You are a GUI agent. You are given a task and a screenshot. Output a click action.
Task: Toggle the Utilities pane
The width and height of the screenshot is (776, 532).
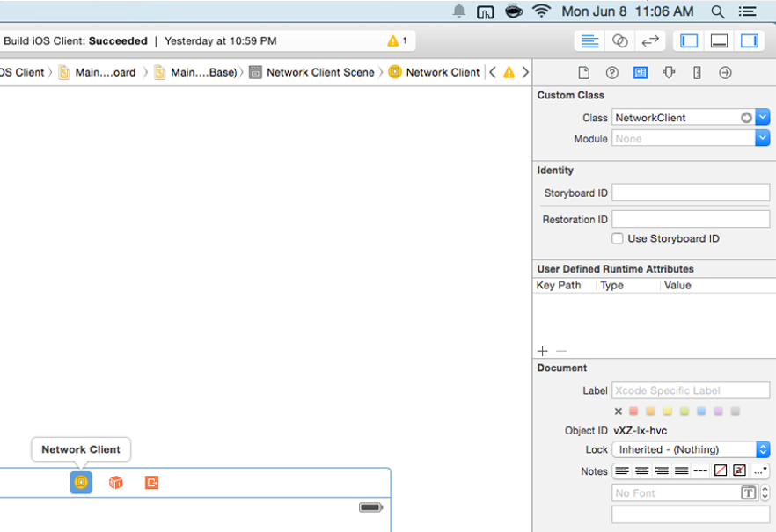tap(750, 41)
